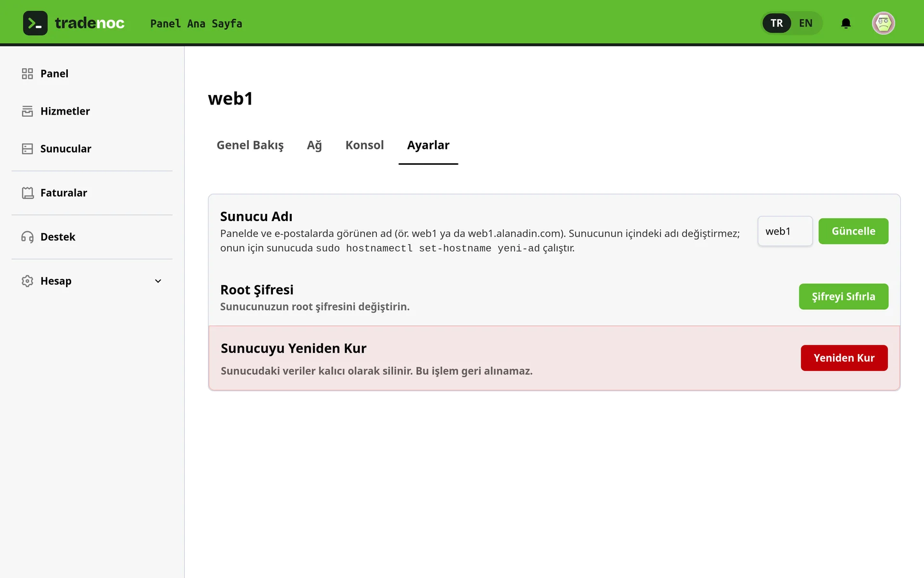Expand the Hesap submenu chevron
924x578 pixels.
coord(158,281)
